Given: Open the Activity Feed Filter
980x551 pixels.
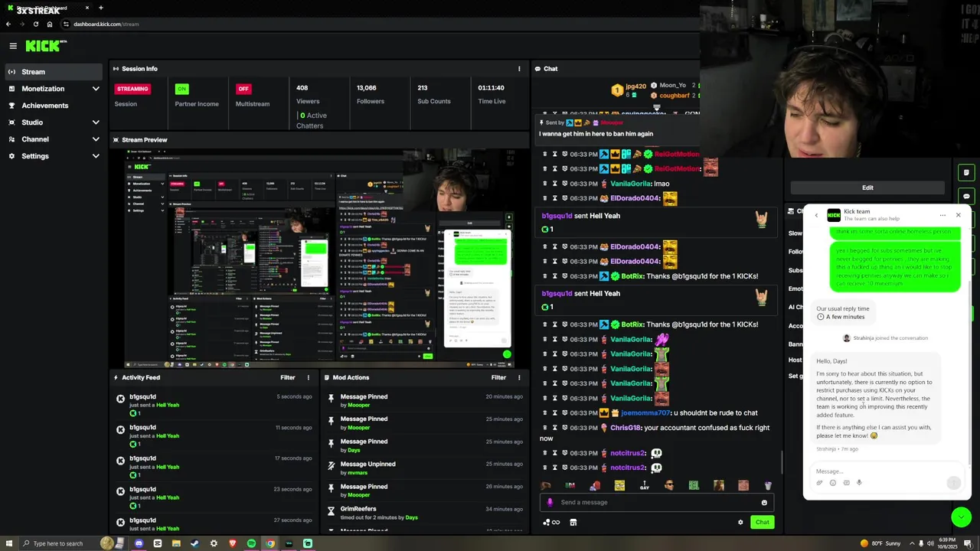Looking at the screenshot, I should coord(287,377).
